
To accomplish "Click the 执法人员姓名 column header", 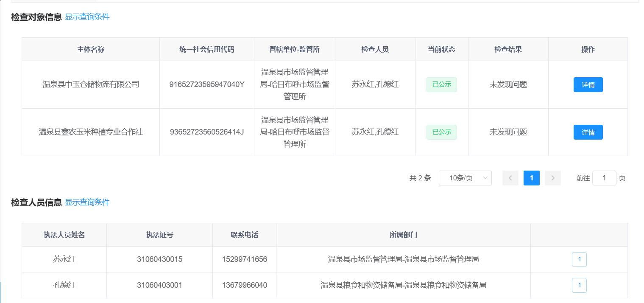I will pos(64,235).
